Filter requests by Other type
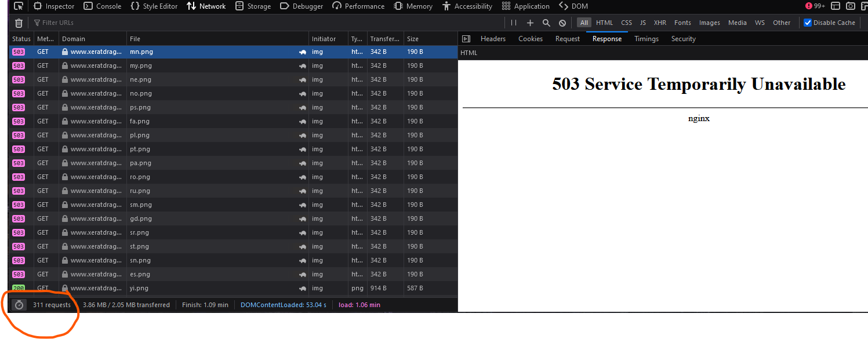868x339 pixels. [782, 23]
